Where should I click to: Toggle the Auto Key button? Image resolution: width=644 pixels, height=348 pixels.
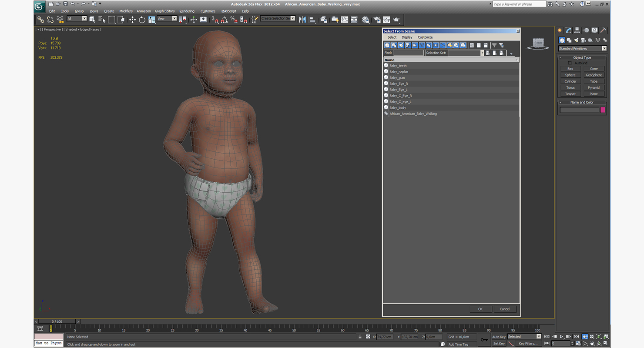tap(499, 337)
